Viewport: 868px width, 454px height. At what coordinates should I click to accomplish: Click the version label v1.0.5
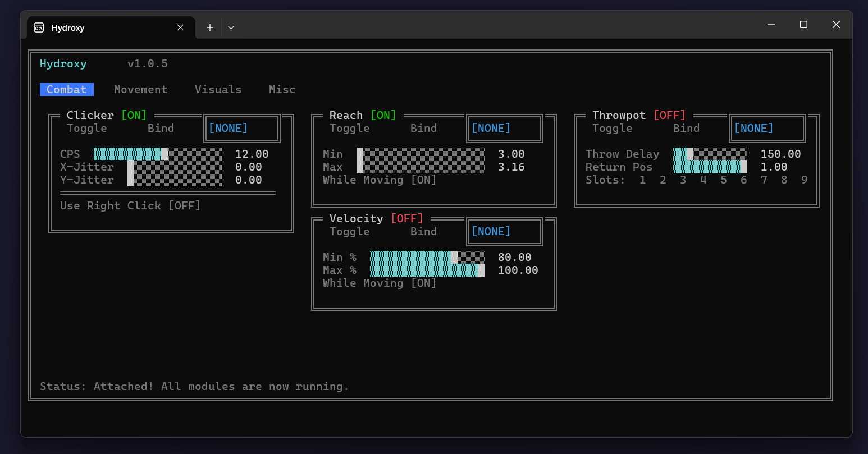[148, 64]
